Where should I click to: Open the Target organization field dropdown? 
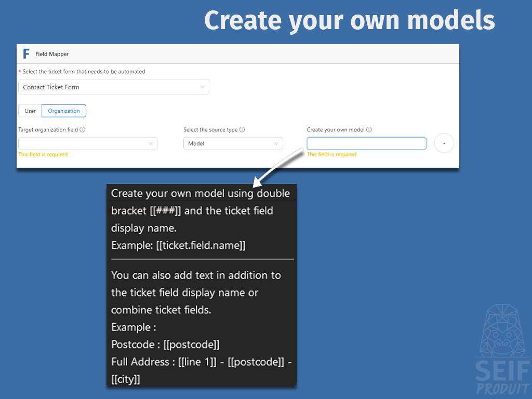click(x=88, y=143)
